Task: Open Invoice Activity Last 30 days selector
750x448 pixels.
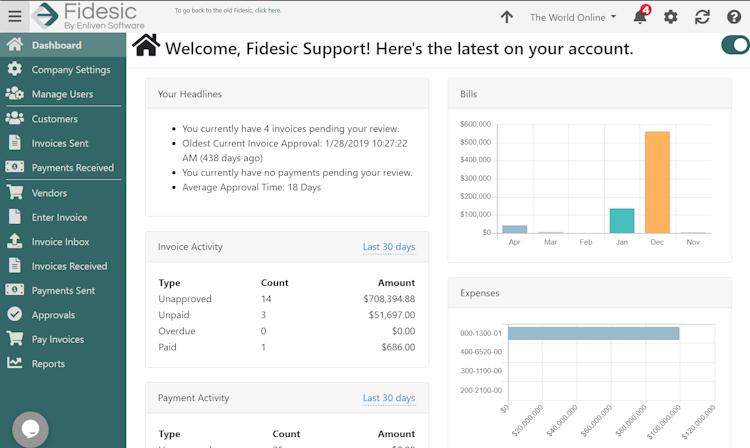Action: 389,247
